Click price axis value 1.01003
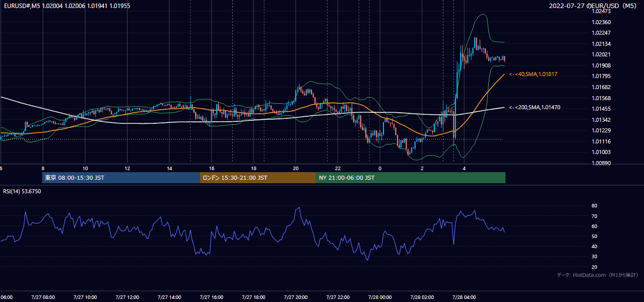Screen dimensions: 644x302 [x=601, y=152]
